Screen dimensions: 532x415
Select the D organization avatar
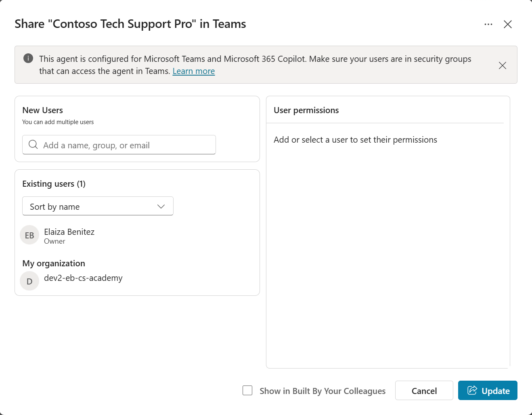pos(29,281)
